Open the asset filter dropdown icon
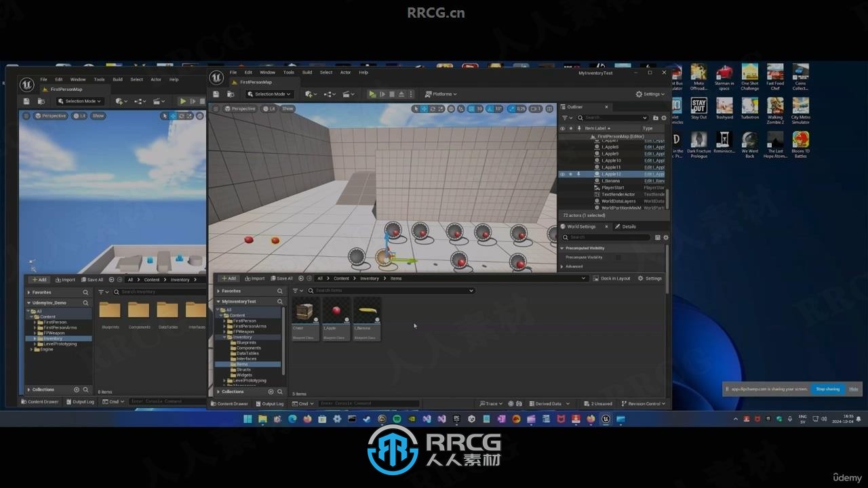The image size is (868, 488). tap(298, 291)
